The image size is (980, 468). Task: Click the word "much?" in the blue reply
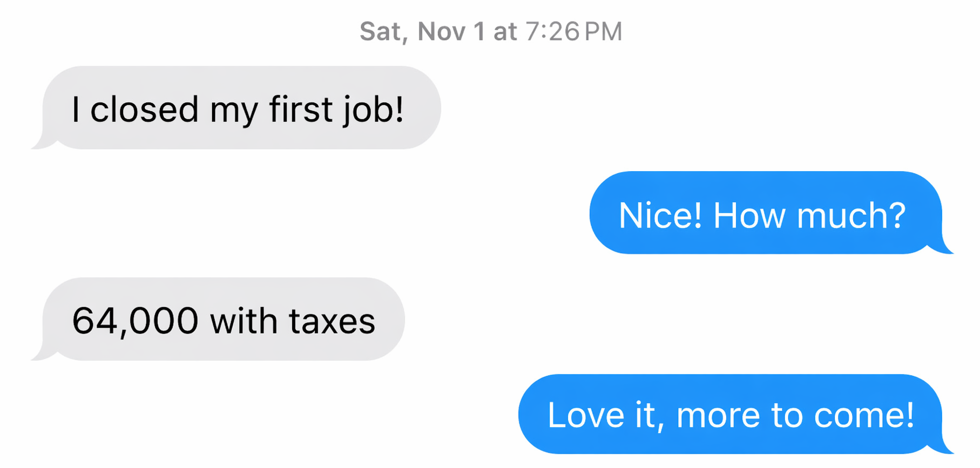click(x=851, y=215)
